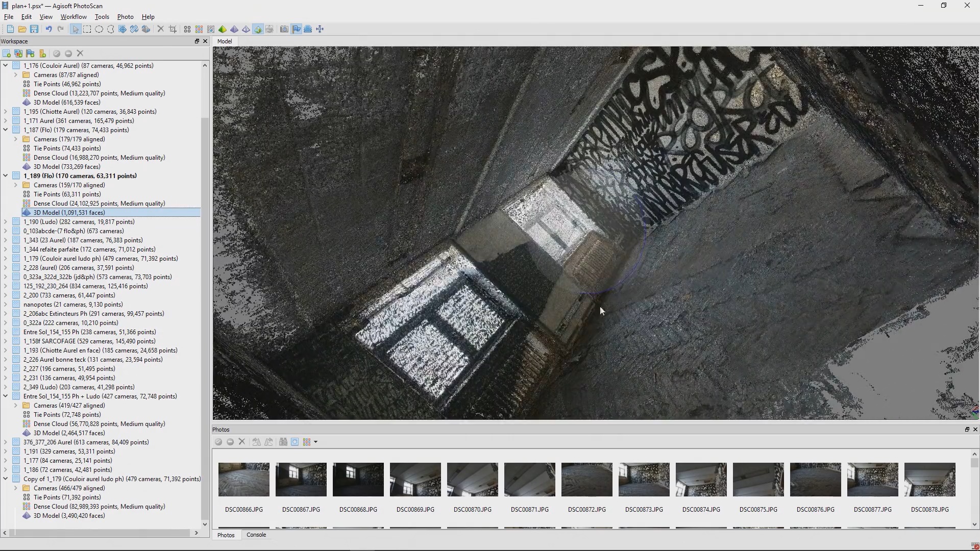Toggle Show Cameras in the toolbar
Viewport: 980px width, 551px height.
click(284, 29)
